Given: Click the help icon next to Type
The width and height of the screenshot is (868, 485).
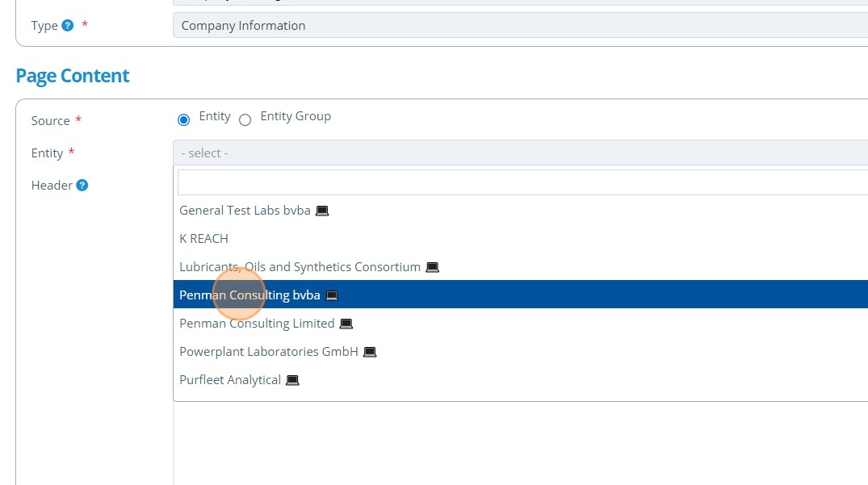Looking at the screenshot, I should coord(68,26).
